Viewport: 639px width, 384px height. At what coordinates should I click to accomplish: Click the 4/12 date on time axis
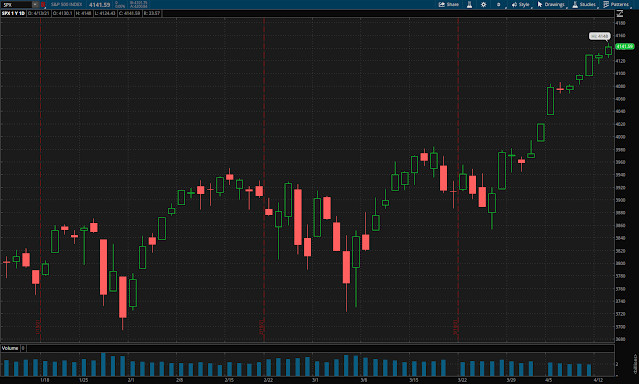[x=598, y=380]
